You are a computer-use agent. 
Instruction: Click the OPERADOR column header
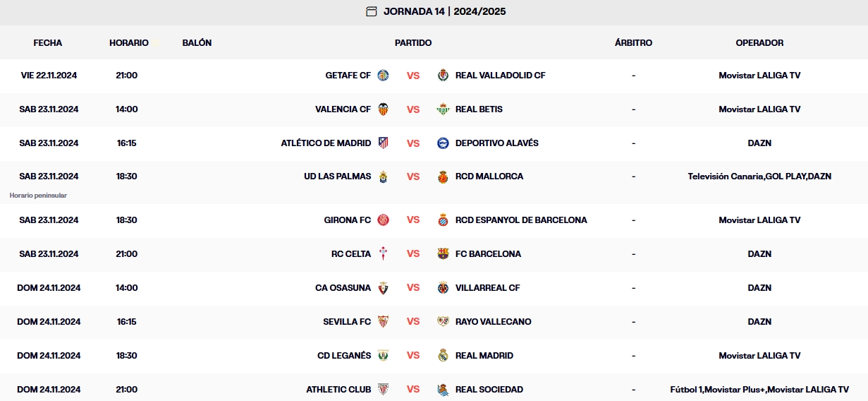[x=759, y=43]
